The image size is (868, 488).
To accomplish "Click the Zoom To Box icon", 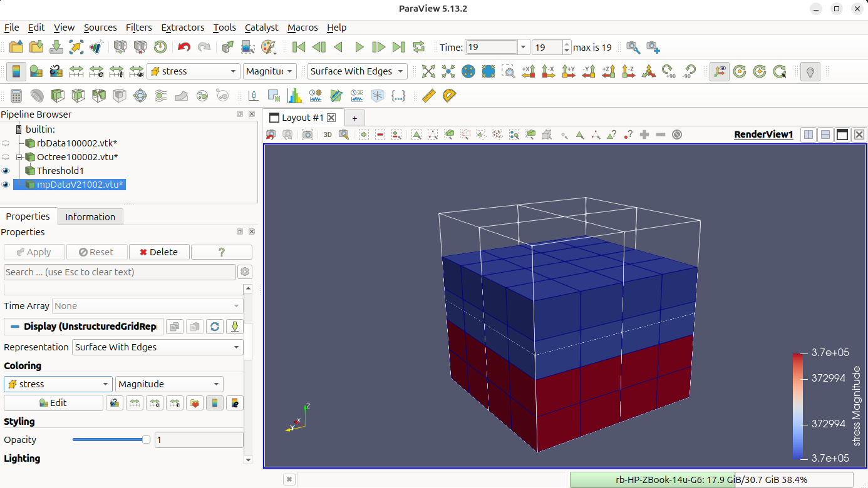I will coord(509,71).
